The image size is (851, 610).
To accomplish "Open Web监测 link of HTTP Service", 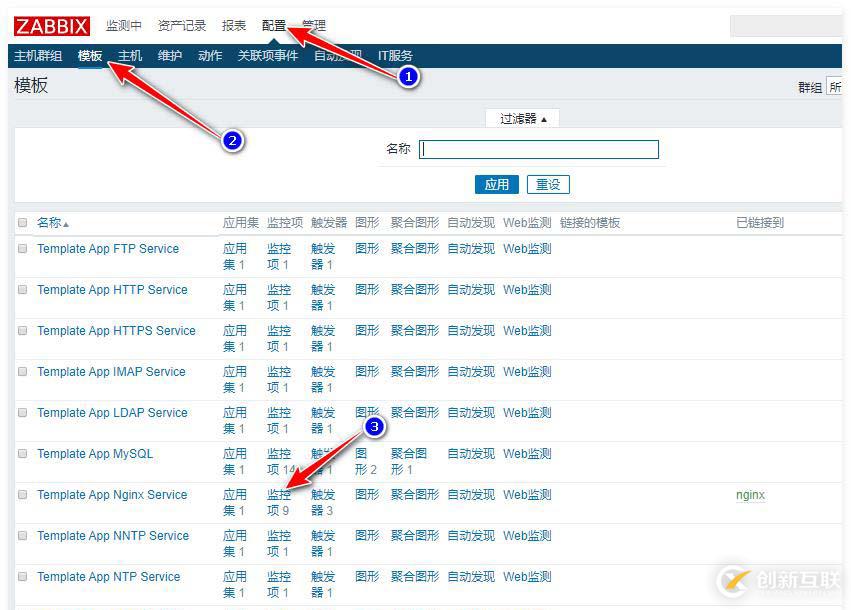I will [527, 290].
